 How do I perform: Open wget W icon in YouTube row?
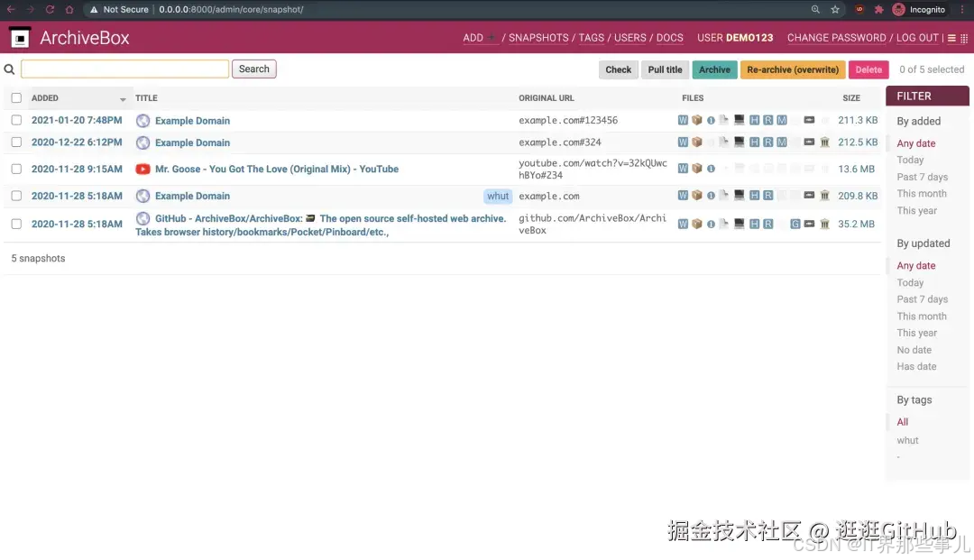click(x=683, y=169)
